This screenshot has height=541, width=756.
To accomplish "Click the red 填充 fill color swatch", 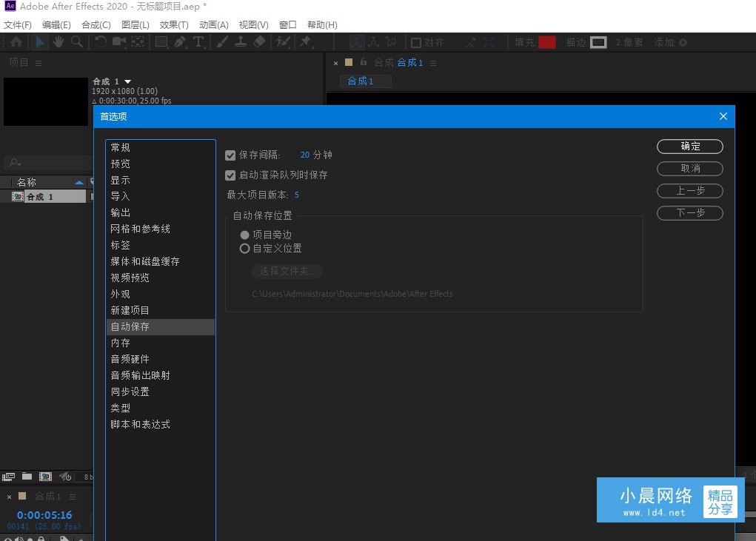I will point(546,42).
